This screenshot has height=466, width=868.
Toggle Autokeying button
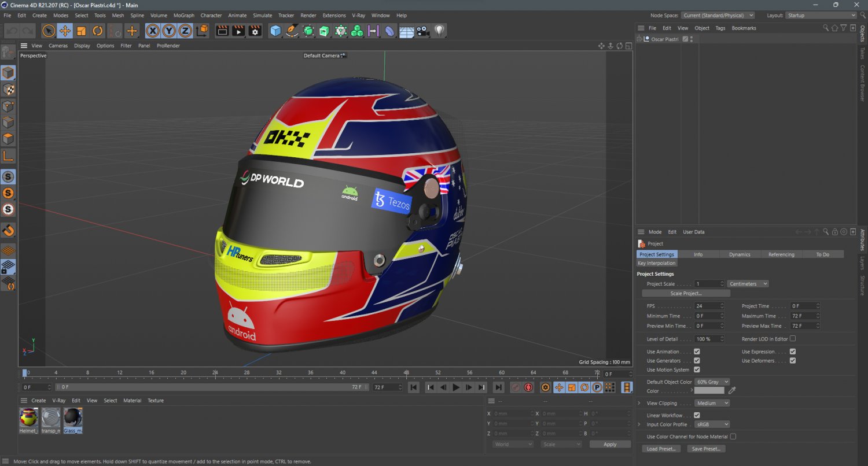tap(528, 387)
